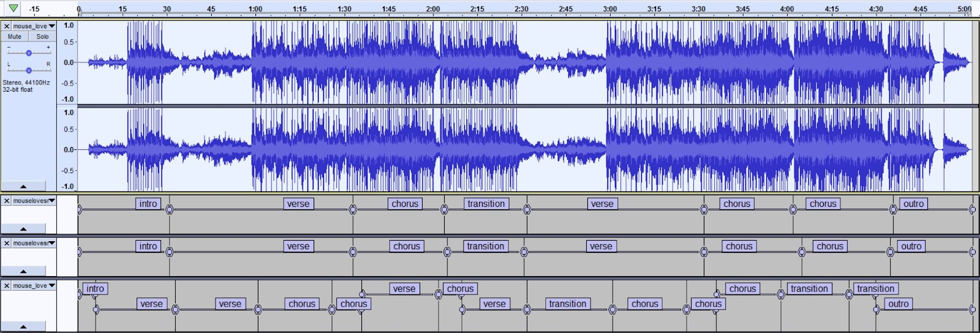Select the outro label in the lower mouselovesr track

(911, 246)
